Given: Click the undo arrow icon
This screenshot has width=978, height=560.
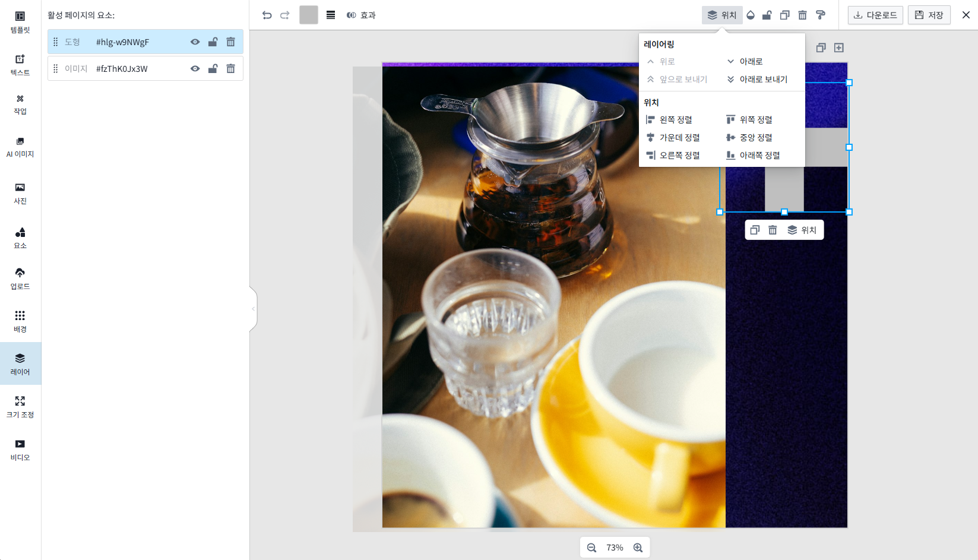Looking at the screenshot, I should click(x=267, y=15).
